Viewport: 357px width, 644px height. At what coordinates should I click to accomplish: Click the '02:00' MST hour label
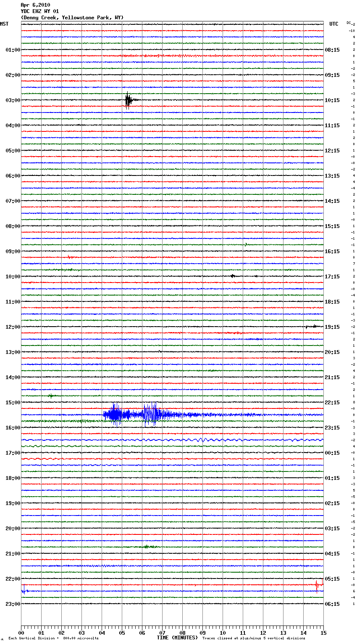point(13,75)
